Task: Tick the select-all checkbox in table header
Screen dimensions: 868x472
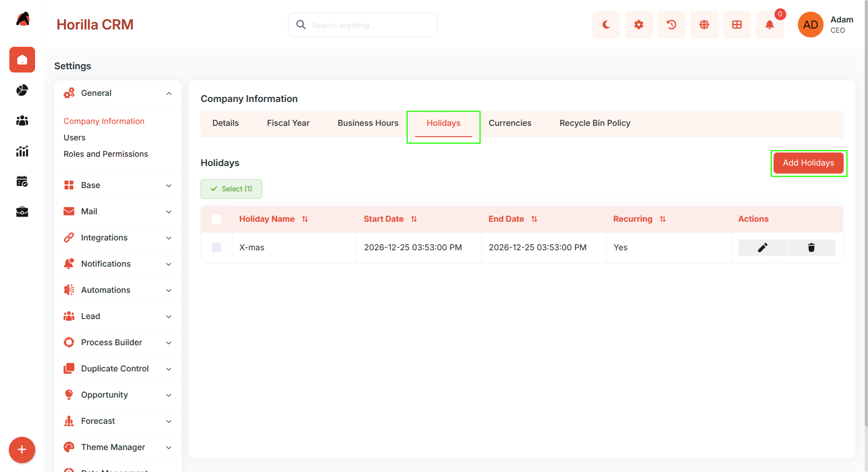Action: [216, 219]
